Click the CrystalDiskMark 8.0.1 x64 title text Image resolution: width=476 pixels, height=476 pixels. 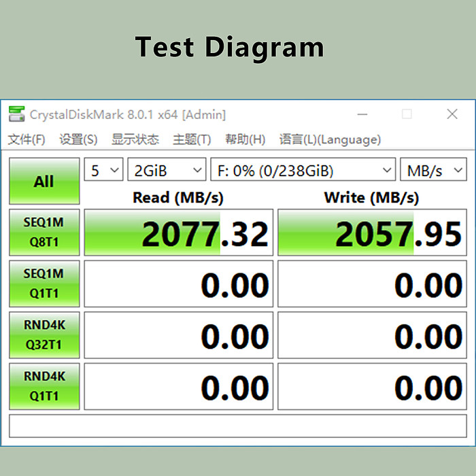pyautogui.click(x=128, y=115)
